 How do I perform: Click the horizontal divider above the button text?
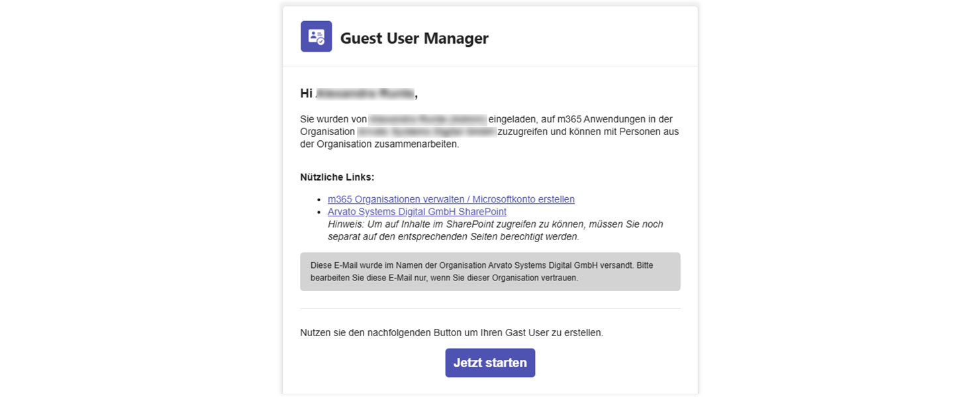tap(490, 306)
